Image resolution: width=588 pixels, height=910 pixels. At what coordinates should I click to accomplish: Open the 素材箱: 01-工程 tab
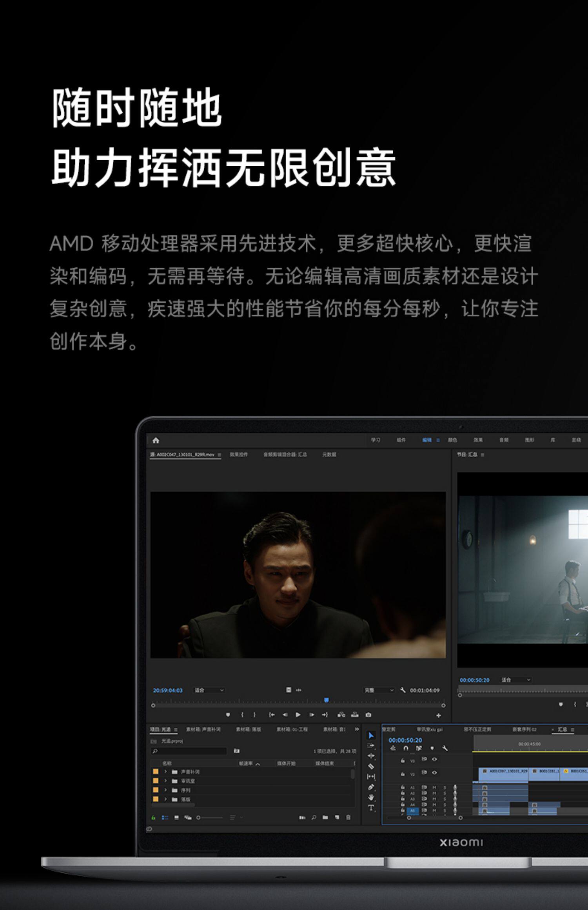(292, 729)
